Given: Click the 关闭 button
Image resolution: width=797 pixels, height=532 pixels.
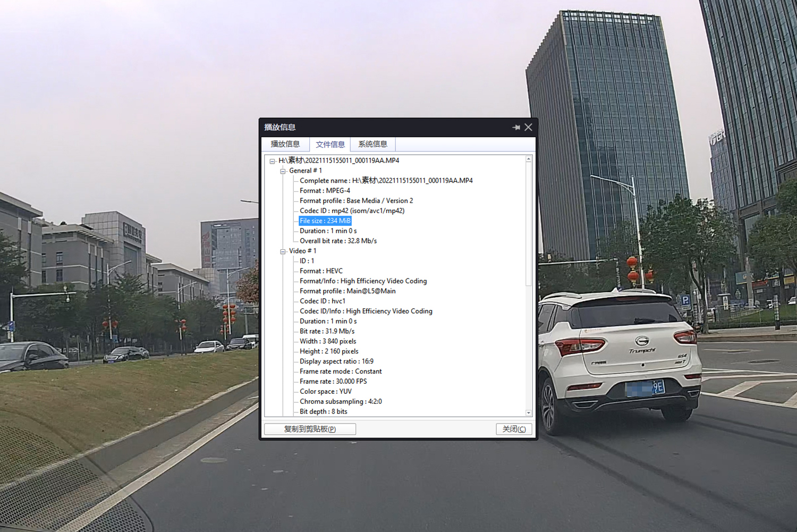Looking at the screenshot, I should pos(514,429).
